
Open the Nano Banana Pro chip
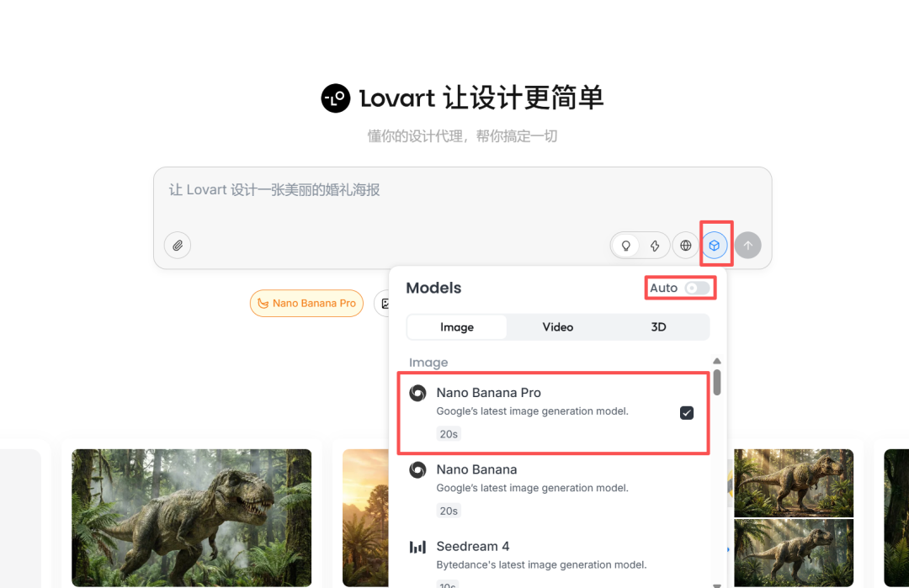[x=306, y=303]
